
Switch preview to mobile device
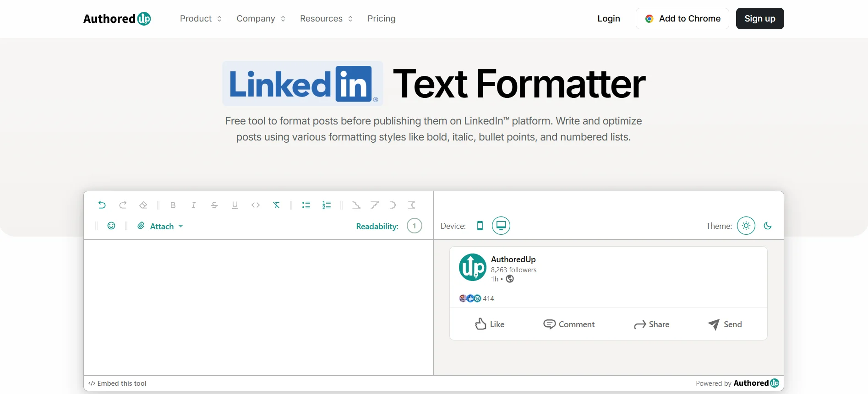click(x=480, y=226)
